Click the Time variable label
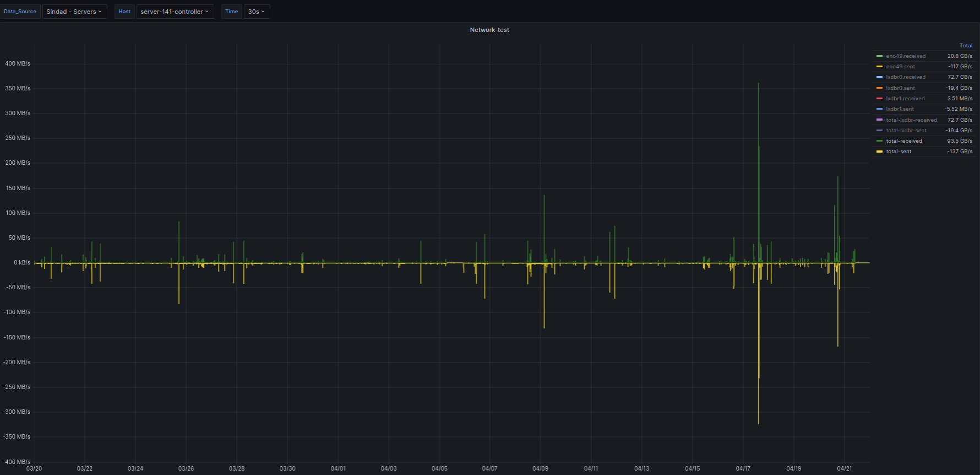 click(232, 12)
